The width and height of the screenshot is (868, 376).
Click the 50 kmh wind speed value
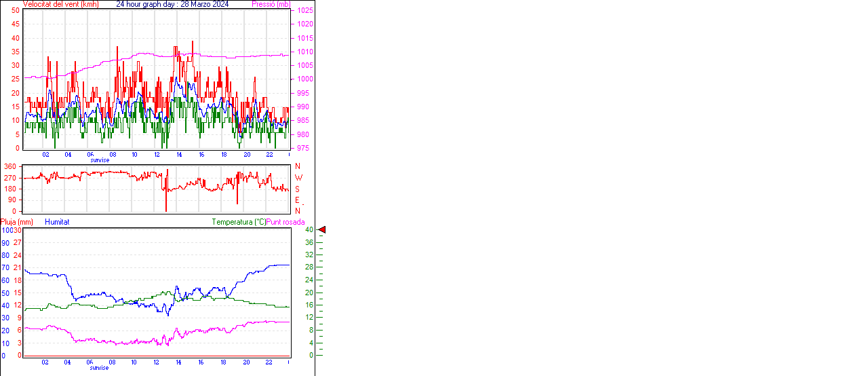click(15, 10)
